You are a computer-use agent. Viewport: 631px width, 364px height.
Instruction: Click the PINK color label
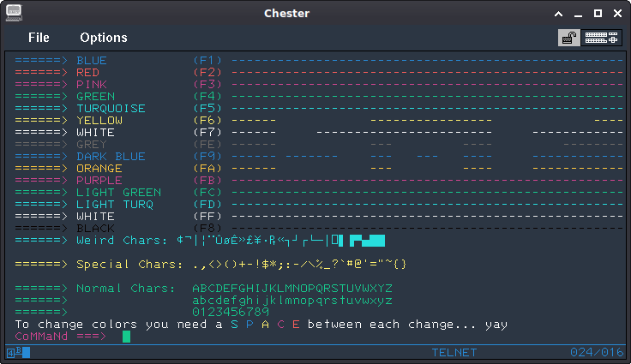point(92,85)
